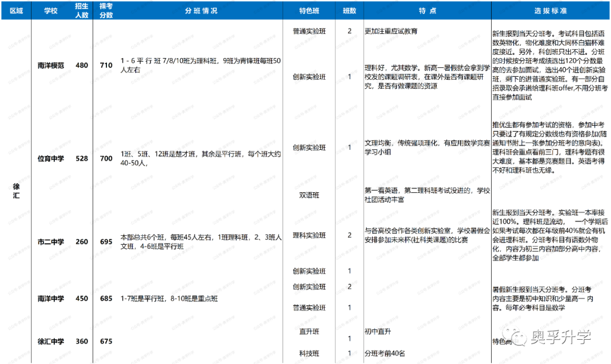Select the school name 位育中学
The image size is (611, 364).
51,158
